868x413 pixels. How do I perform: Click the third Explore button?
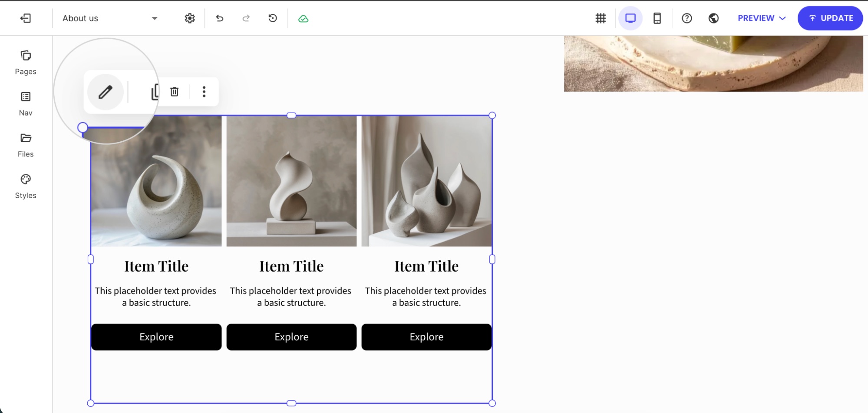[x=426, y=337]
